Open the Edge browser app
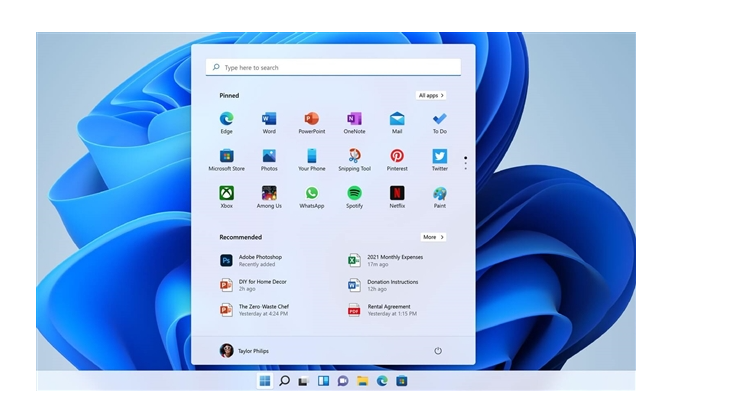 [x=227, y=120]
